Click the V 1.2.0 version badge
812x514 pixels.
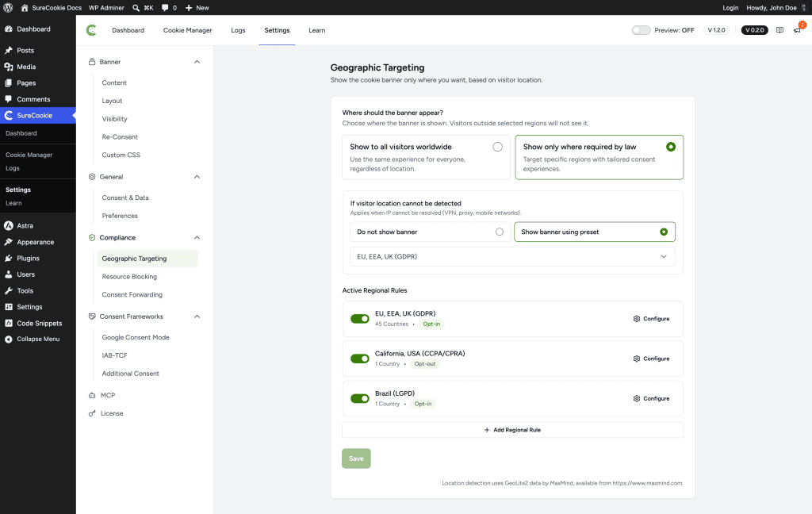tap(716, 30)
